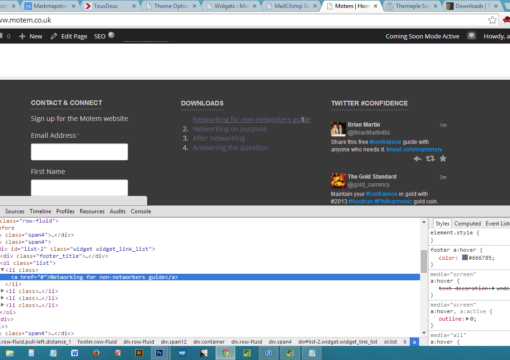Open the Console panel in DevTools
Viewport: 510px width, 360px height.
coord(141,211)
